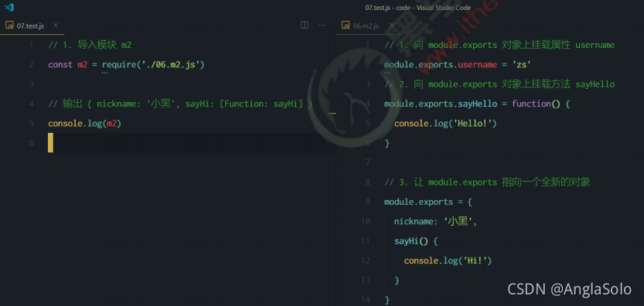Click the 'function' keyword in right editor
Viewport: 644px width, 306px height.
click(x=531, y=104)
